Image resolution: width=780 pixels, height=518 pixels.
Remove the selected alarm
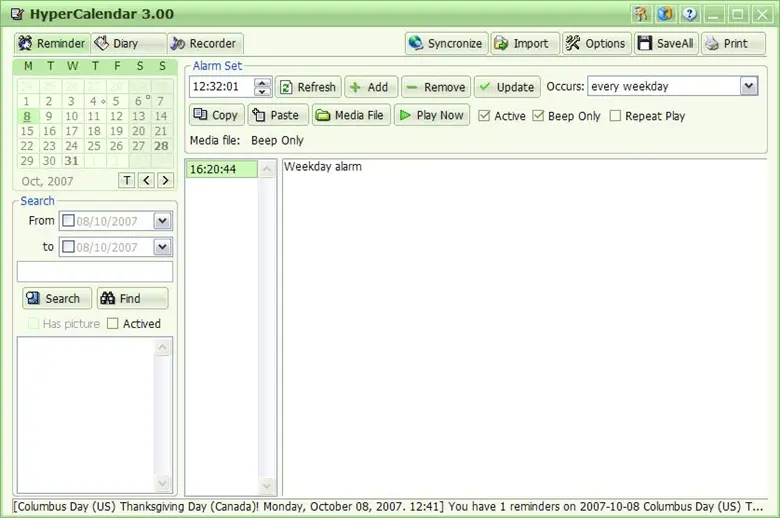pyautogui.click(x=436, y=87)
